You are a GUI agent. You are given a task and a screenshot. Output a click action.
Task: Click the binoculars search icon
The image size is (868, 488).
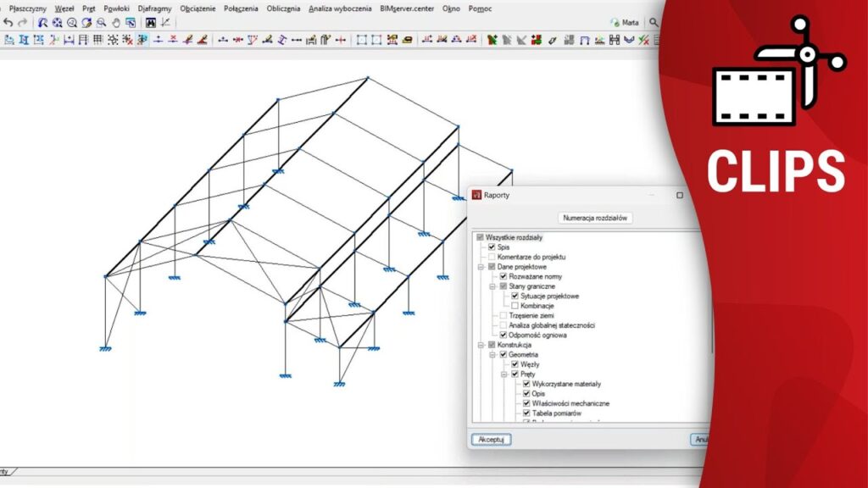point(151,23)
